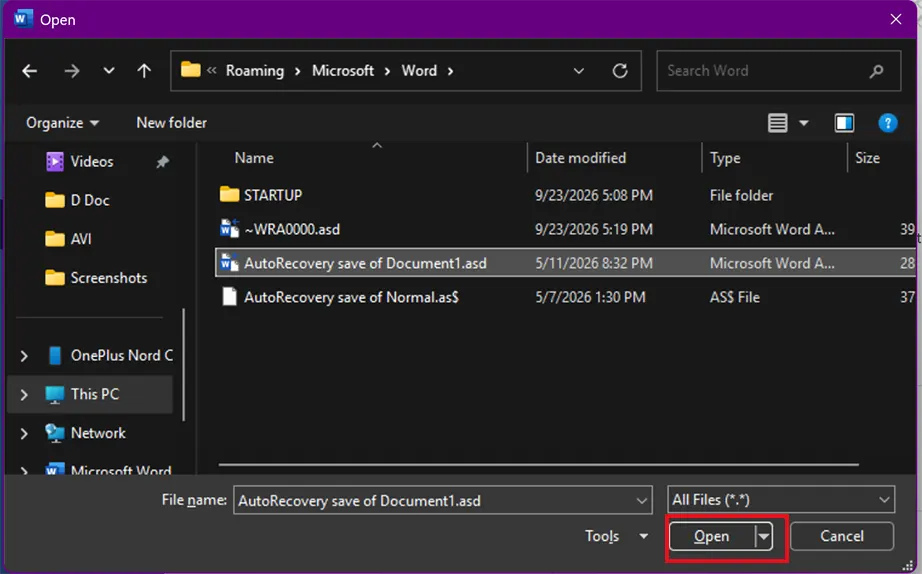The height and width of the screenshot is (574, 922).
Task: Click the OnePlus Nord C phone icon
Action: point(55,355)
